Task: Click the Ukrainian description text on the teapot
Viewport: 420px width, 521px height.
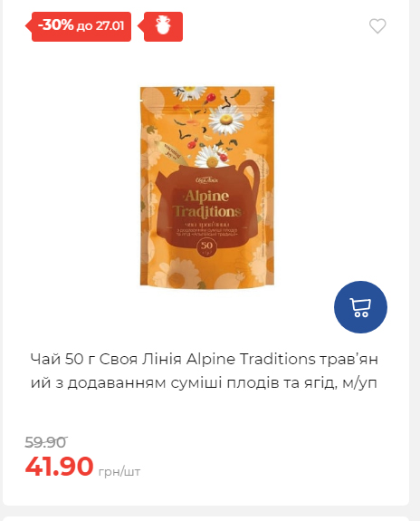Action: (x=207, y=229)
